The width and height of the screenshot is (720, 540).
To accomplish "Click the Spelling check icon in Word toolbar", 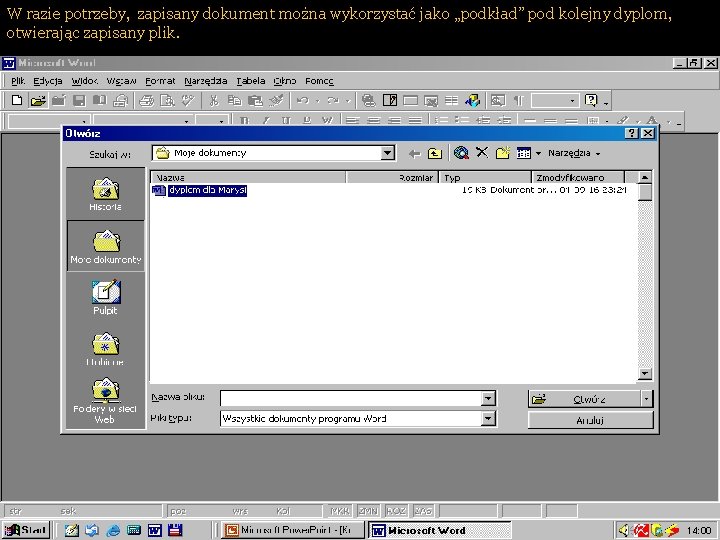I will click(x=188, y=100).
